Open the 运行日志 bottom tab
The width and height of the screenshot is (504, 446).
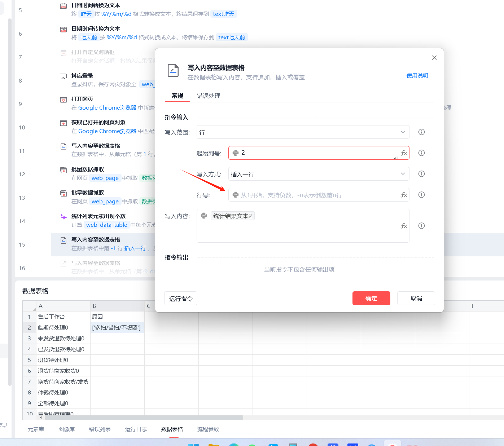coord(136,429)
